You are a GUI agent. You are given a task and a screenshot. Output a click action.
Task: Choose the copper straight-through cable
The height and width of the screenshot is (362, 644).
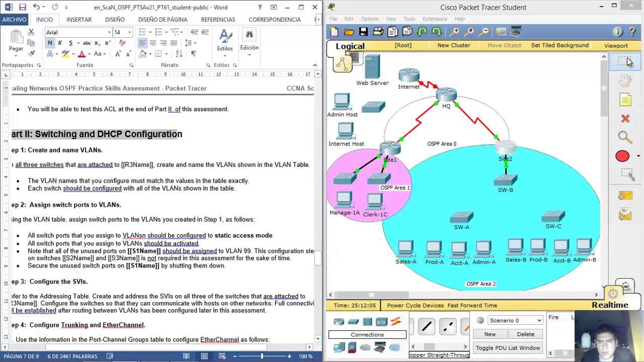[426, 327]
